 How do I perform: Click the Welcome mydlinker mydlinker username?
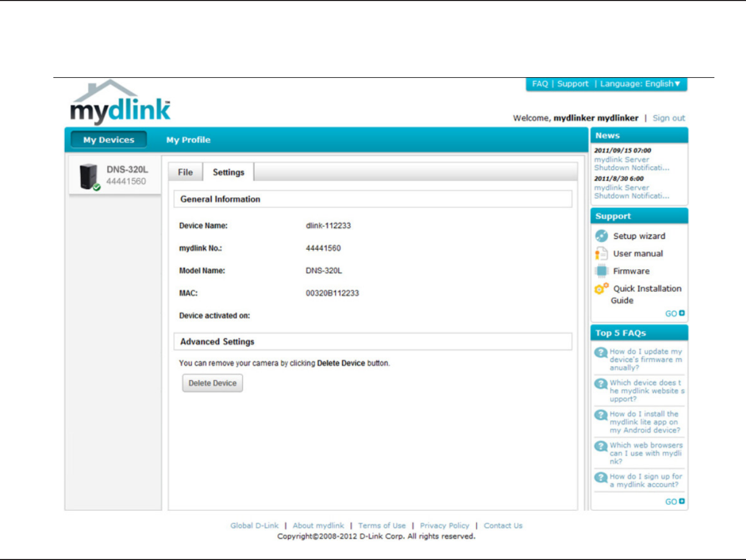[596, 118]
